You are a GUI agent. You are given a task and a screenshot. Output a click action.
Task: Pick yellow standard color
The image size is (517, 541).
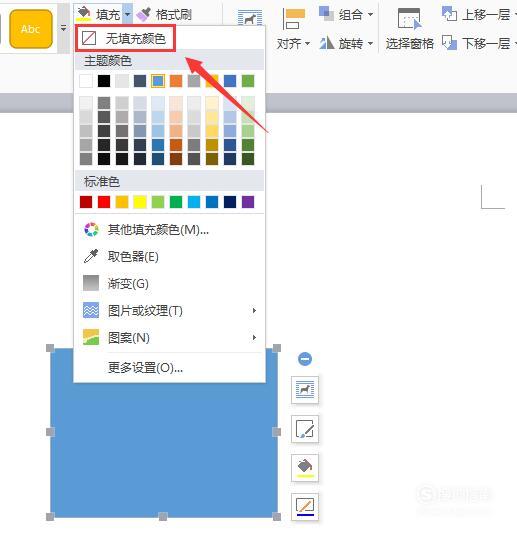[x=140, y=202]
